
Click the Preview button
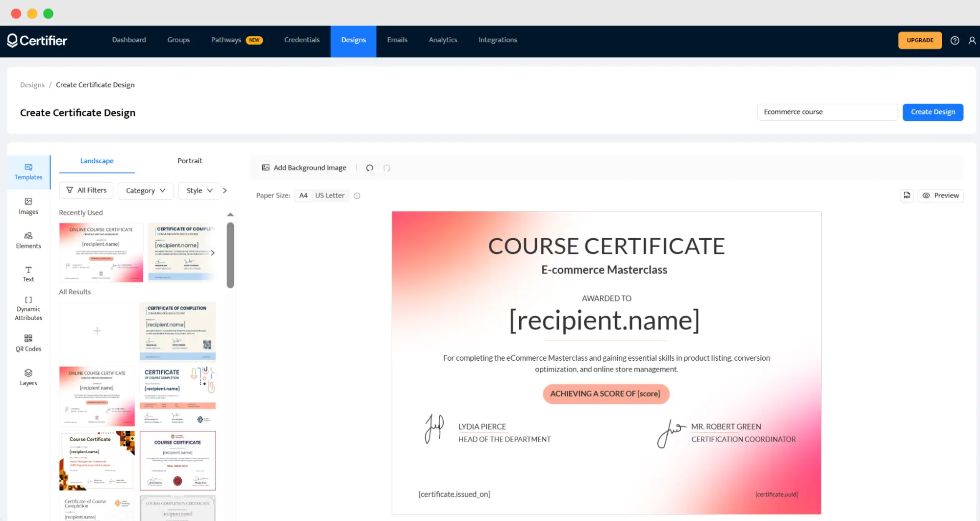(941, 196)
